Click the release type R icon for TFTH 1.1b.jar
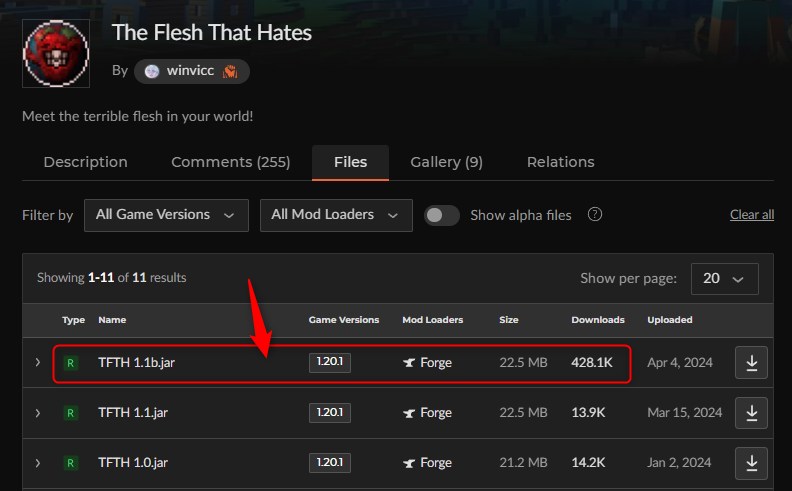This screenshot has width=792, height=491. 71,363
